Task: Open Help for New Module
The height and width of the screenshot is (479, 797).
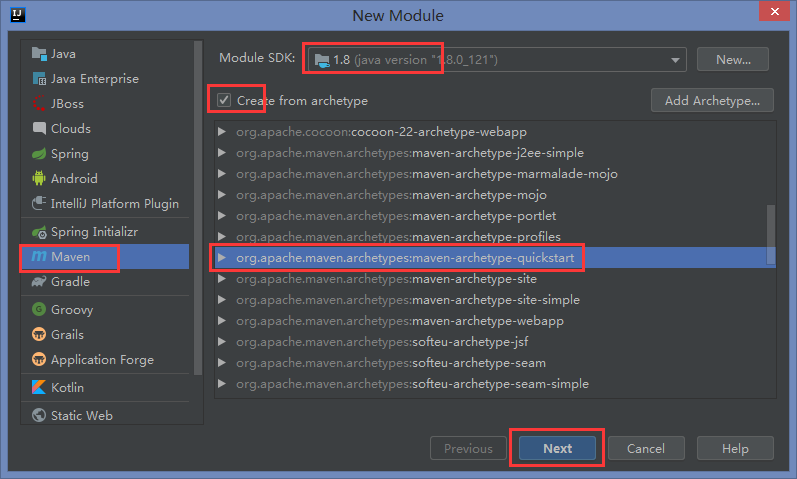Action: pyautogui.click(x=735, y=448)
